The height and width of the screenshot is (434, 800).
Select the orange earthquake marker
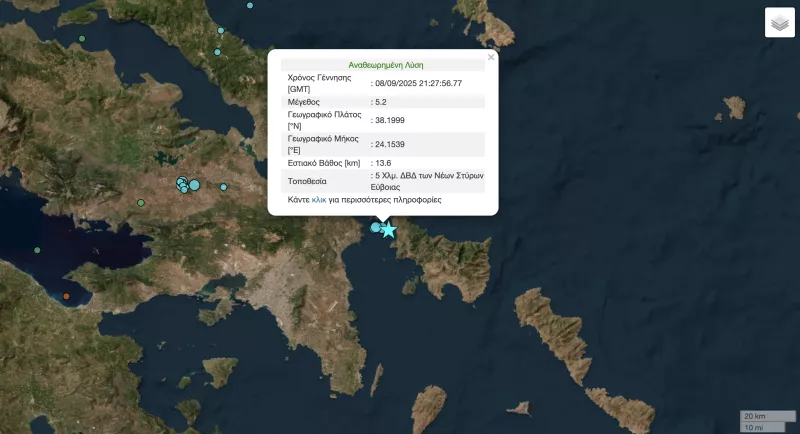[66, 297]
